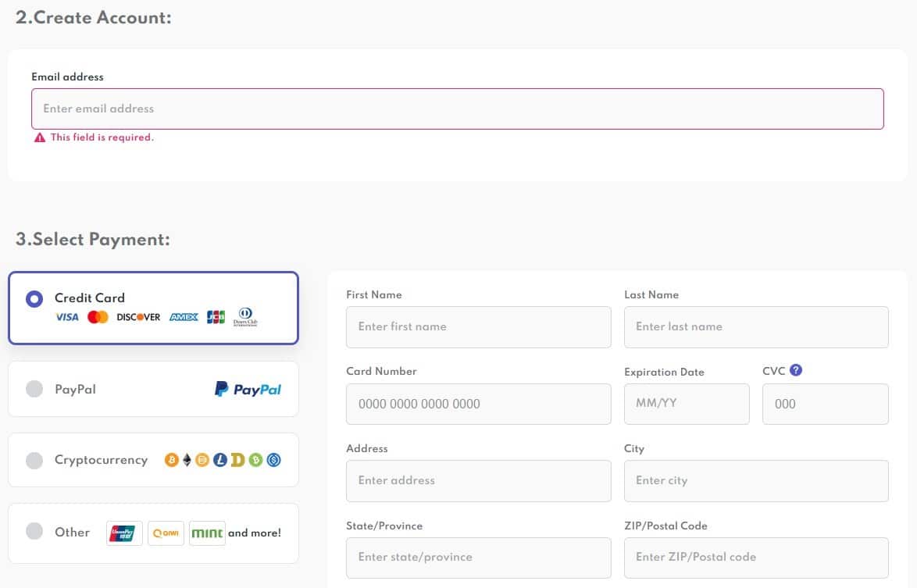Screen dimensions: 917x588
Task: Click the red warning triangle icon
Action: [x=40, y=137]
